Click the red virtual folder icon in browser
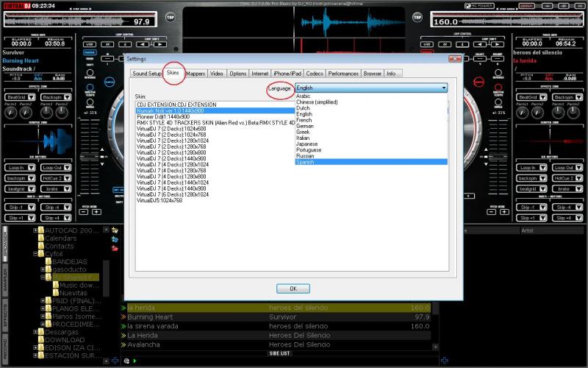Screen dimensions: 588x368 115,248
